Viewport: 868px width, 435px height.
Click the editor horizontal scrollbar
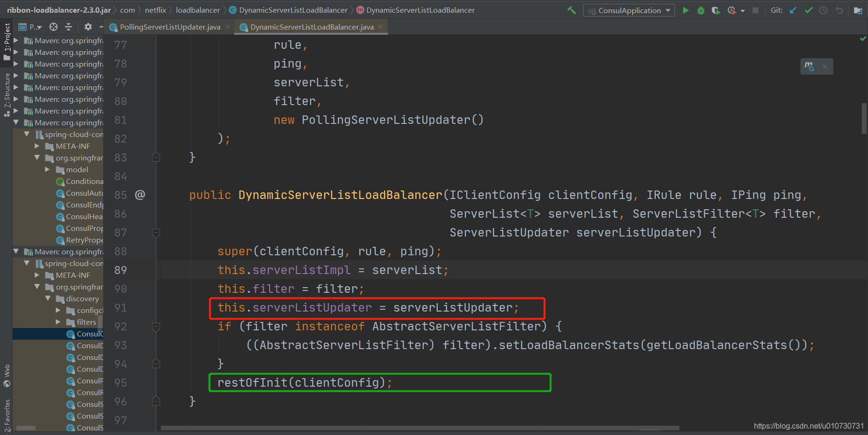[x=420, y=428]
